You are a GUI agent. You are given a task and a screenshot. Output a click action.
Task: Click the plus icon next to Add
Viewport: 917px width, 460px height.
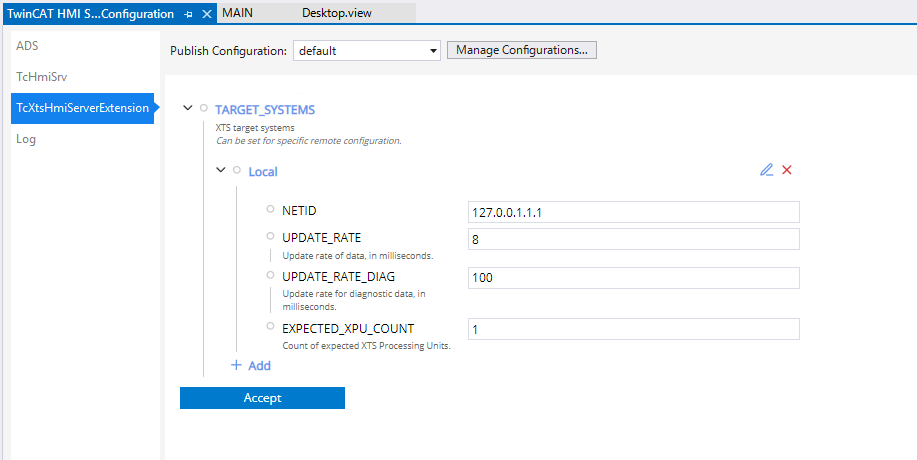point(236,365)
